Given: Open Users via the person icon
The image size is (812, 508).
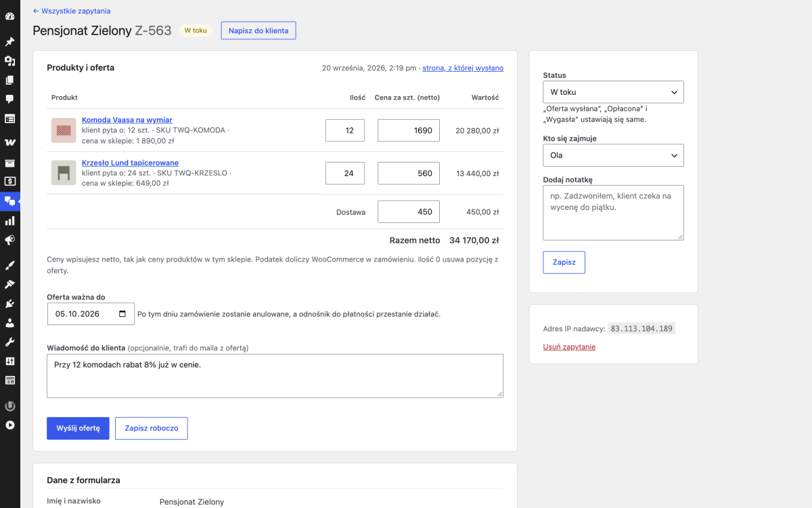Looking at the screenshot, I should [x=10, y=323].
